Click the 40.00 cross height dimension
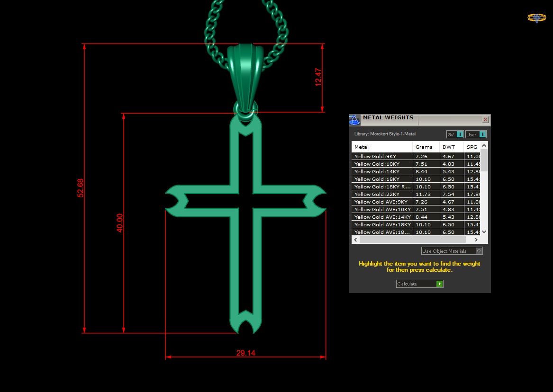Screen dimensions: 553x392 [x=120, y=223]
